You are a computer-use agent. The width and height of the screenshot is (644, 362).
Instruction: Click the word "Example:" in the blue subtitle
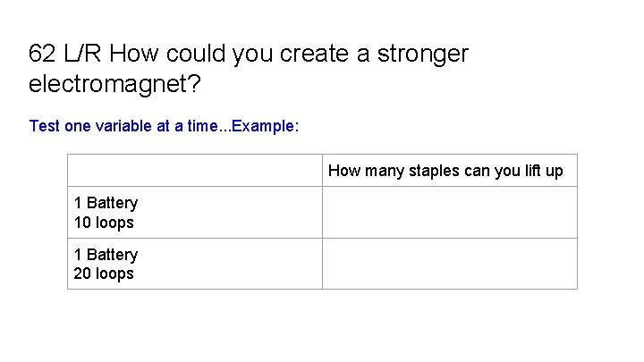tap(265, 126)
